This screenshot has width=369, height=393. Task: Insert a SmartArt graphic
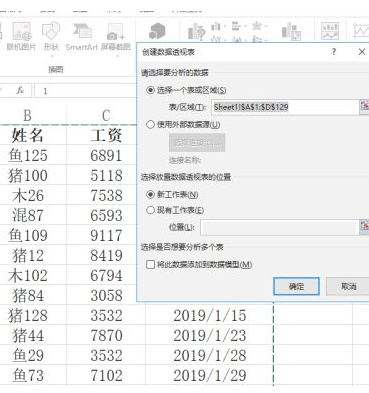[x=82, y=36]
